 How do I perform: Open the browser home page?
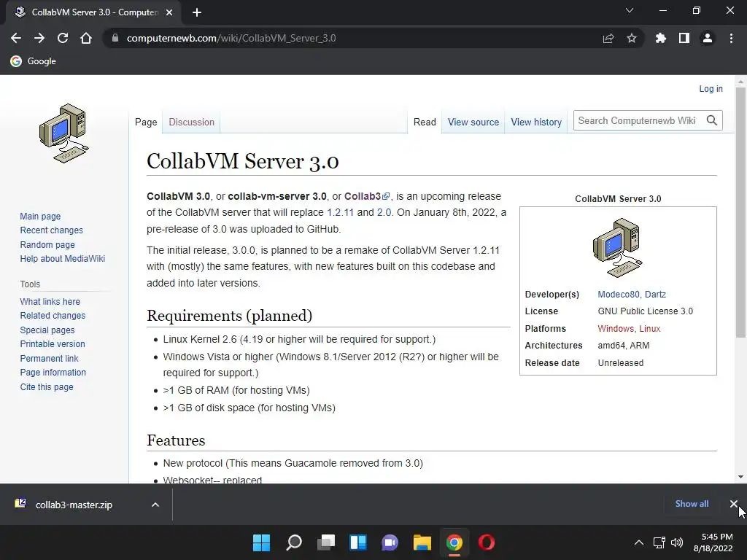coord(86,38)
